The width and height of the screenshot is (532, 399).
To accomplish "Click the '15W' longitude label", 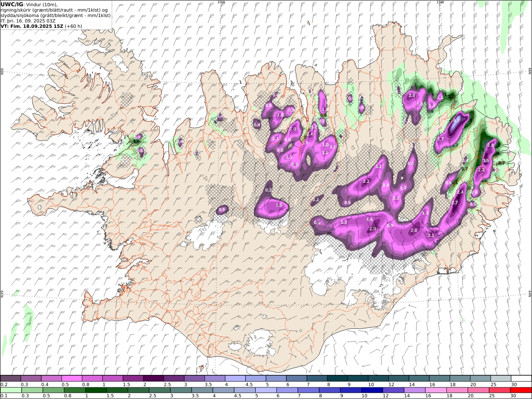I will [x=440, y=2].
